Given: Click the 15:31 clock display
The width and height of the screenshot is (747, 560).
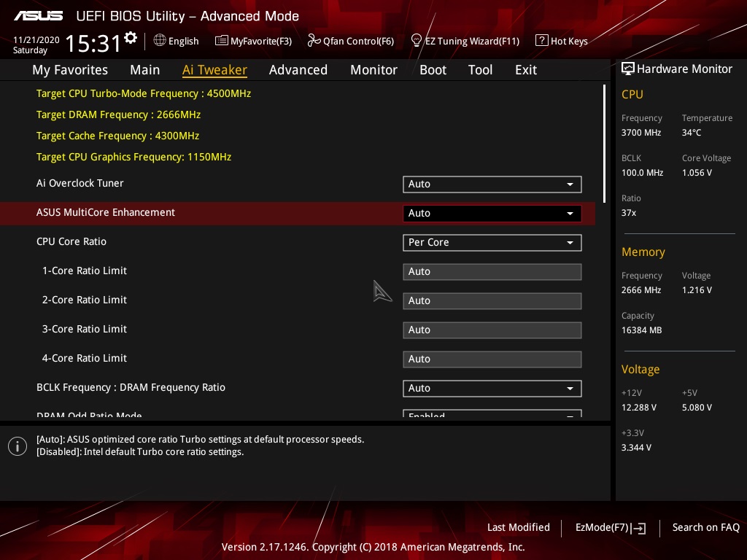Looking at the screenshot, I should click(93, 43).
